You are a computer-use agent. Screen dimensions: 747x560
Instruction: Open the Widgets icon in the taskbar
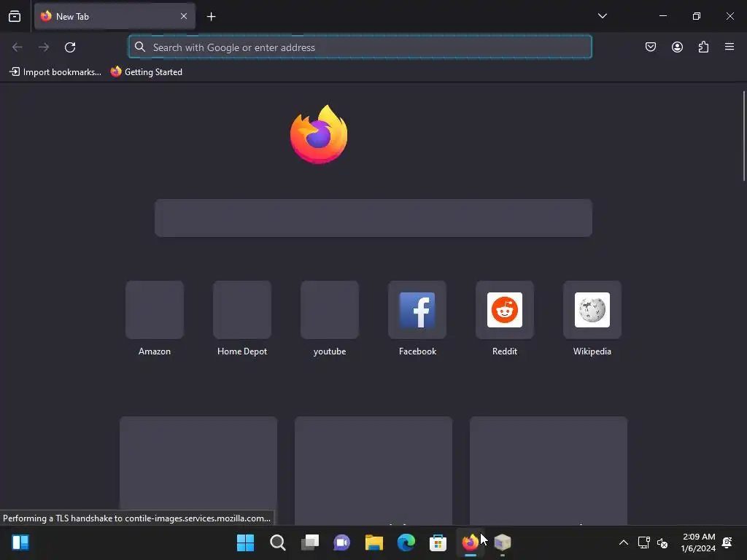[20, 542]
